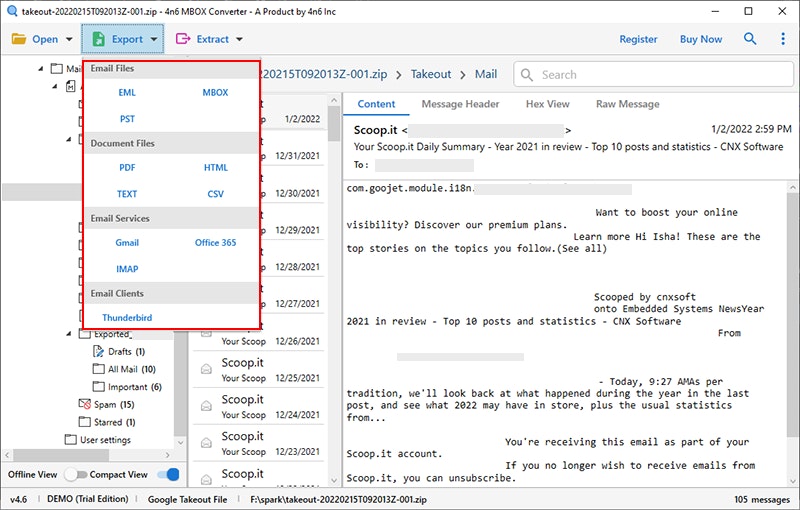Click the DEMO (Trial Edition) status label
This screenshot has width=800, height=510.
[87, 499]
